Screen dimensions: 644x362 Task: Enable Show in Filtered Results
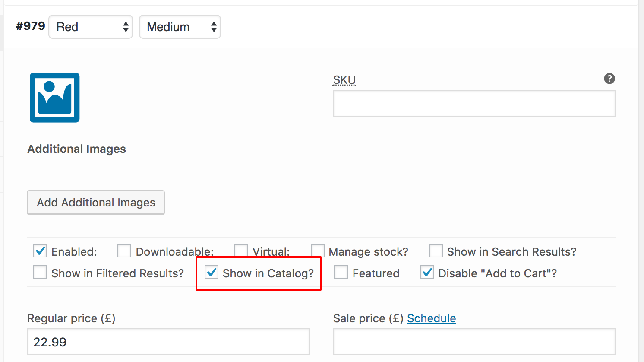39,272
